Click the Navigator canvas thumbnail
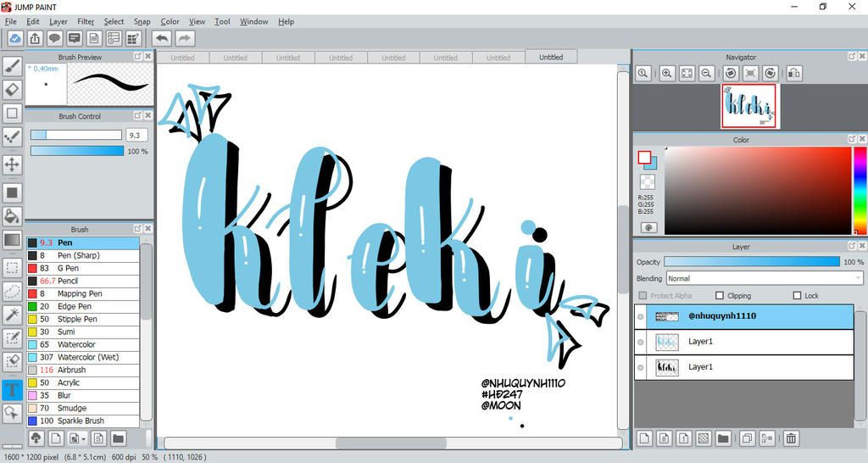868x463 pixels. (749, 106)
